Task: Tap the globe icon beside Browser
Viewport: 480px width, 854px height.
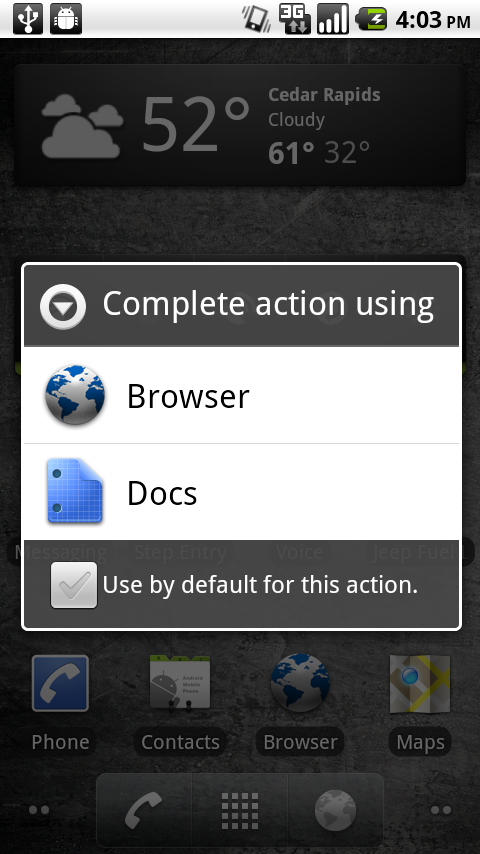Action: [75, 395]
